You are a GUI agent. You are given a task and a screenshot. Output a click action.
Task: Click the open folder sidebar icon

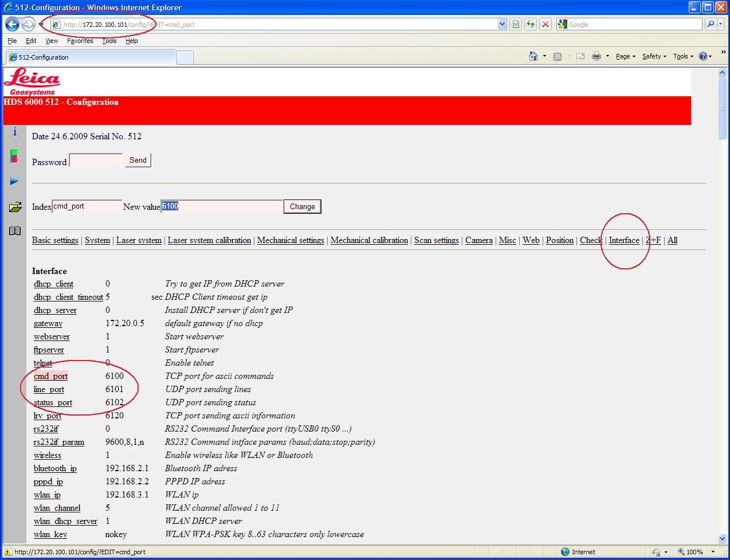15,206
